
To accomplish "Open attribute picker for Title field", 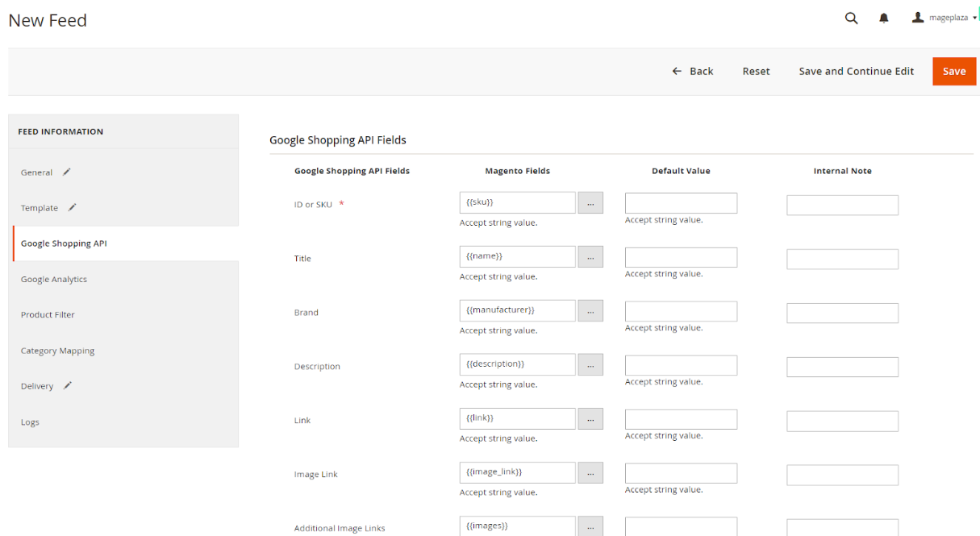I will click(590, 257).
